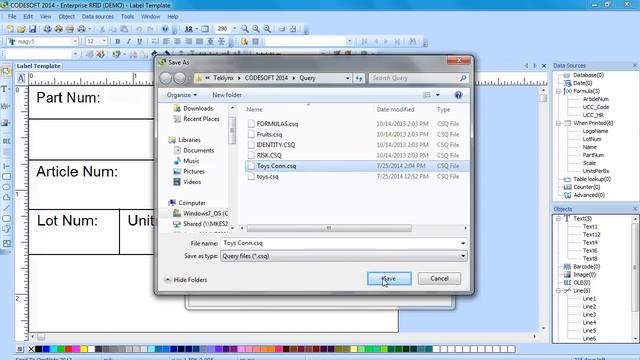Open the Data sources menu
The height and width of the screenshot is (360, 640).
click(x=98, y=17)
